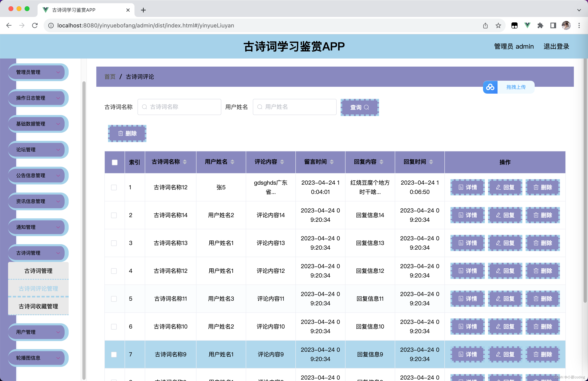Open the Vue devtools extension icon
The image size is (588, 381).
(x=527, y=25)
